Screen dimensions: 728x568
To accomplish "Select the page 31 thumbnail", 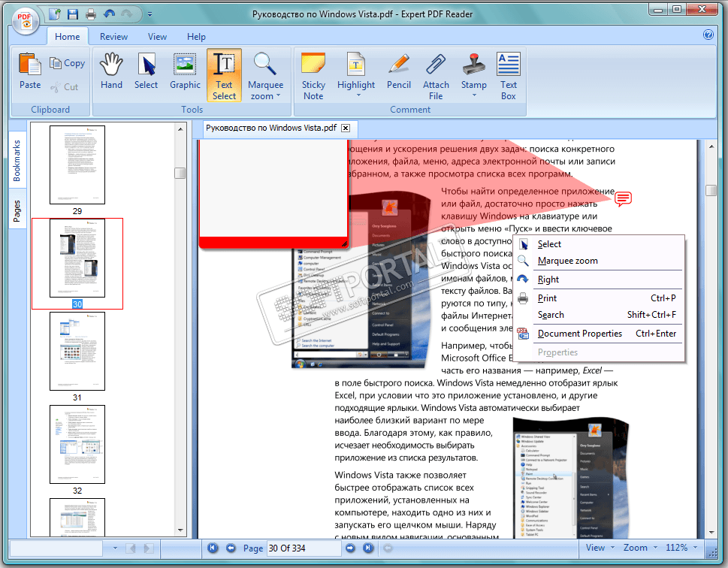I will [77, 351].
